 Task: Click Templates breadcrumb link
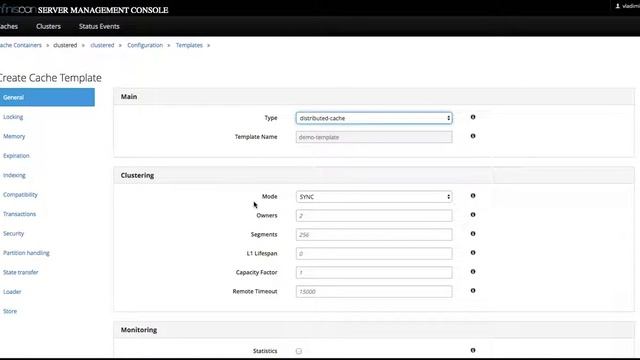click(189, 45)
